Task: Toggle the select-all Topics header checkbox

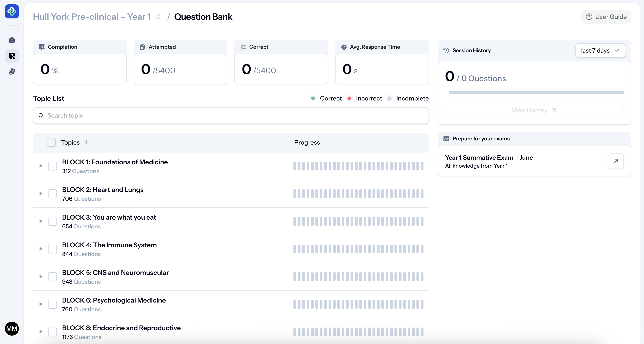Action: coord(51,142)
